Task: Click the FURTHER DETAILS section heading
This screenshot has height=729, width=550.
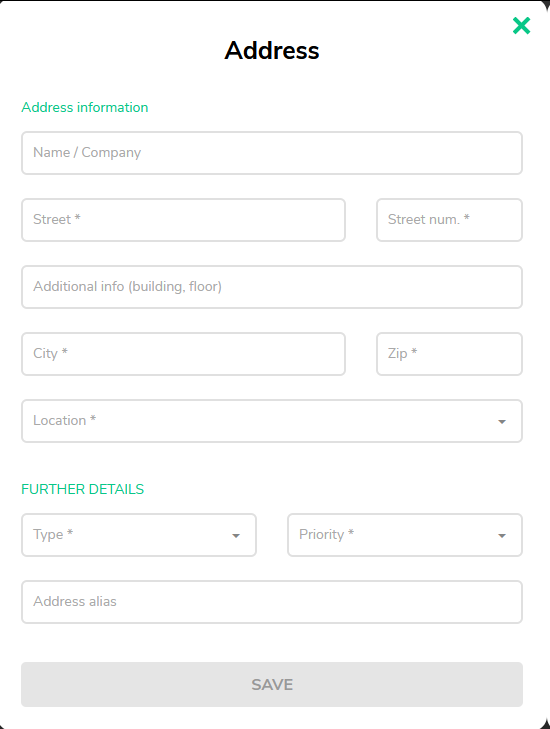Action: (x=83, y=489)
